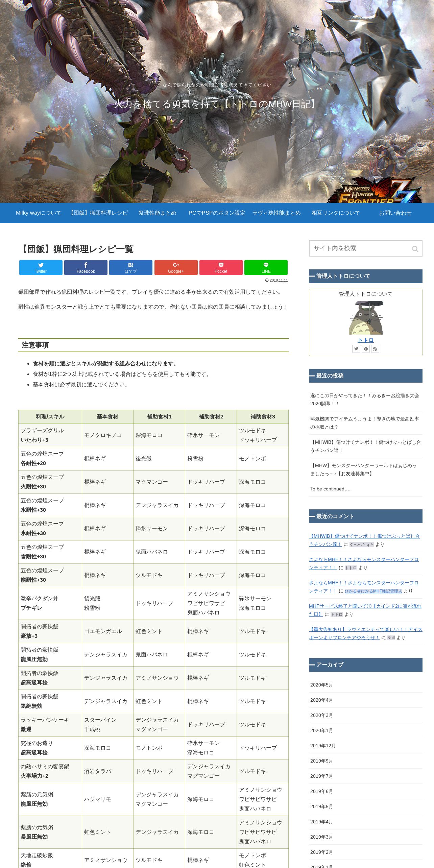Open 【団飯】猟団料理レシピ menu item

[x=98, y=213]
